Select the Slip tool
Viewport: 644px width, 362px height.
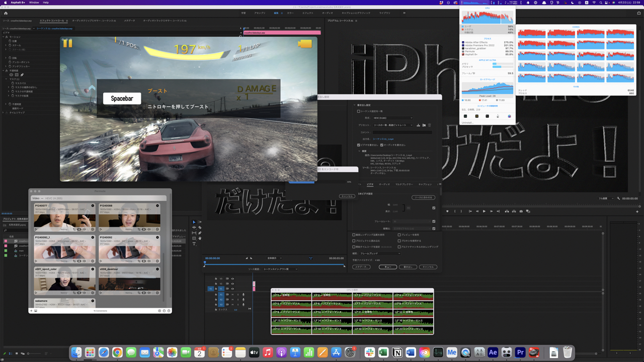click(x=194, y=233)
